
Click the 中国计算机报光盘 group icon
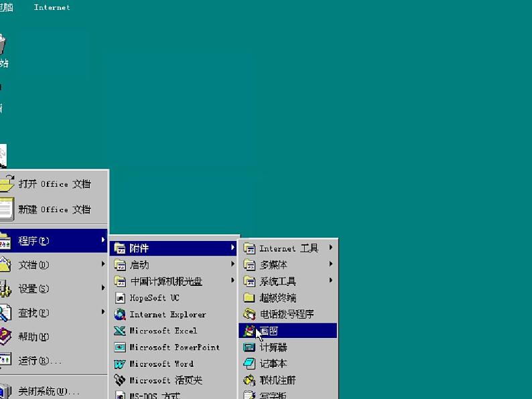pyautogui.click(x=119, y=281)
